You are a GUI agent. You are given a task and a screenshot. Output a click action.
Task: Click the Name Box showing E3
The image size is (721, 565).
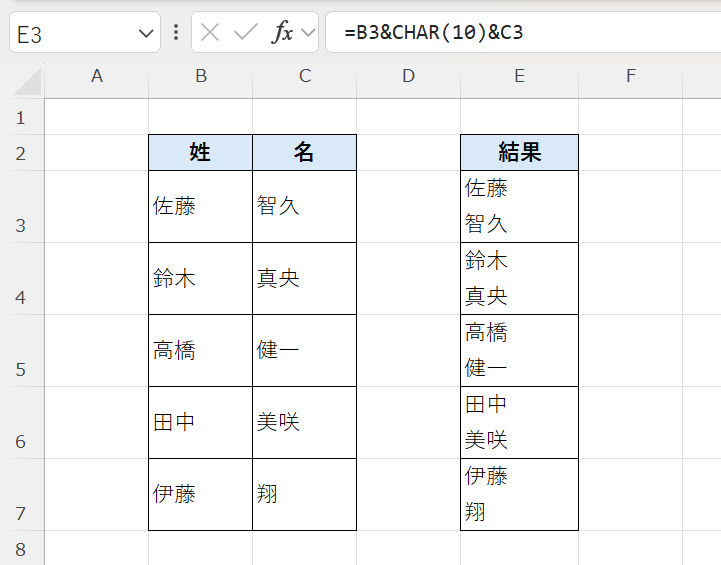70,33
